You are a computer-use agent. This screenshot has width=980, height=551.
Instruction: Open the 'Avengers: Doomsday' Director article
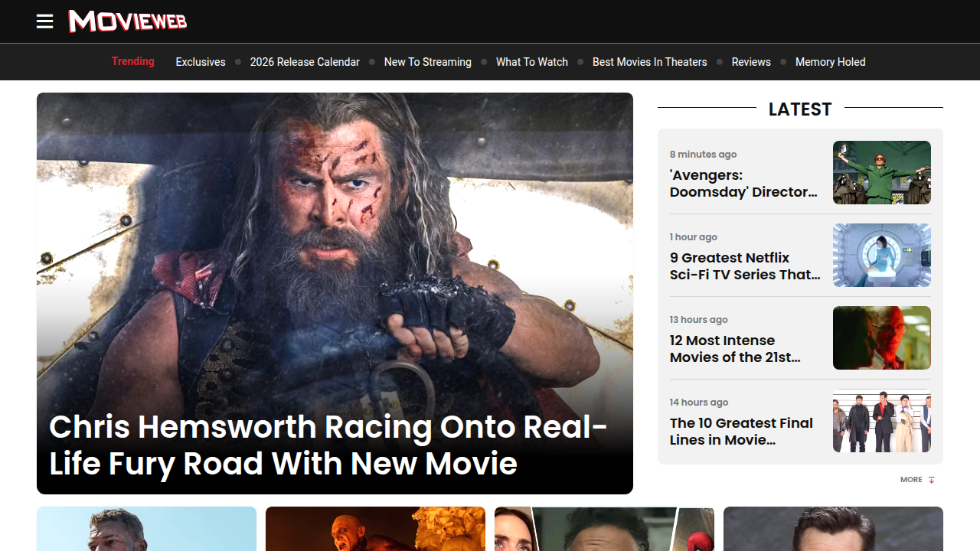pyautogui.click(x=744, y=184)
